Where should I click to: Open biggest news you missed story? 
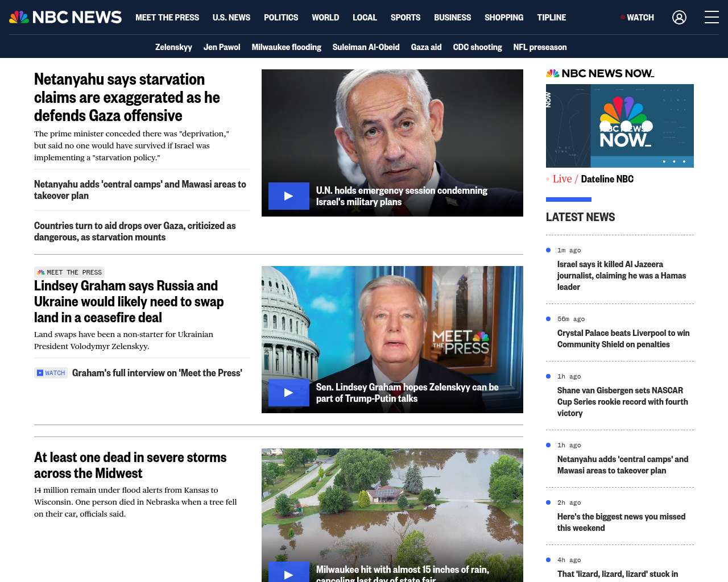(x=621, y=522)
